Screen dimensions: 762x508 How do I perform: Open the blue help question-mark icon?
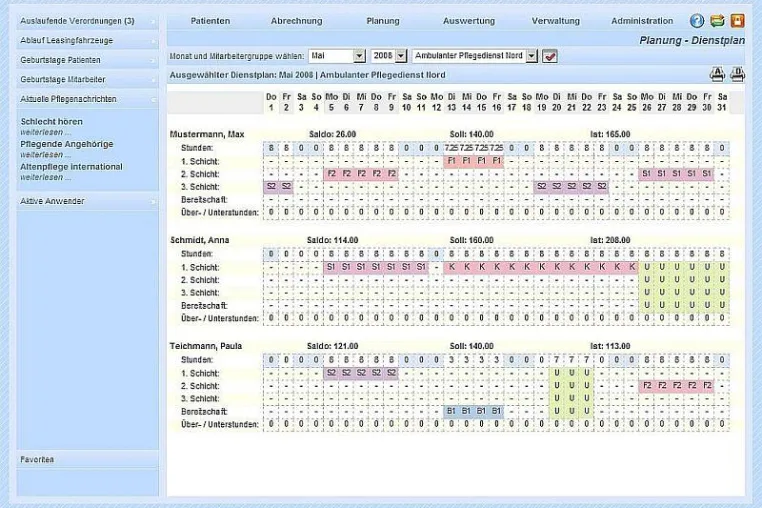(x=697, y=21)
